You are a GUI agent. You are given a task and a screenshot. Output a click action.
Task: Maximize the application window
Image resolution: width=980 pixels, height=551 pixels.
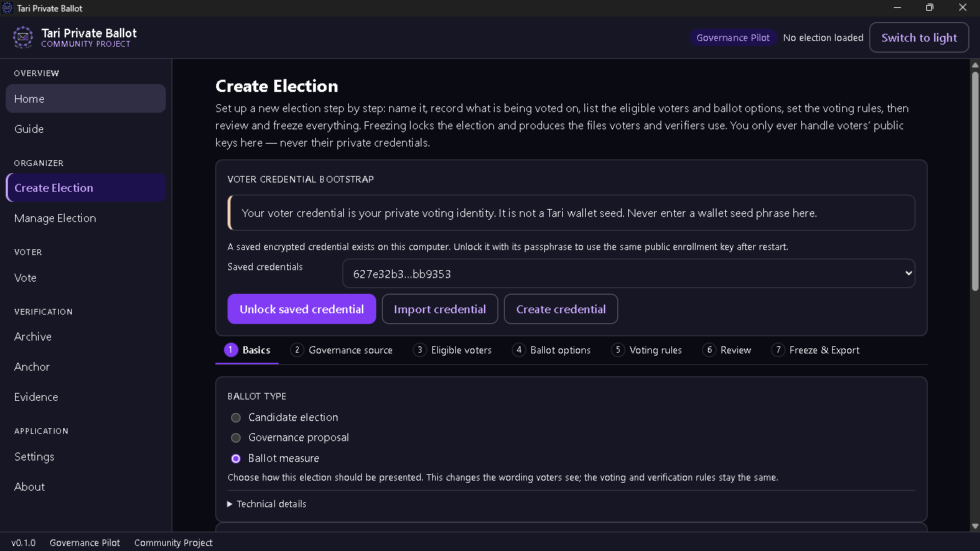tap(930, 8)
